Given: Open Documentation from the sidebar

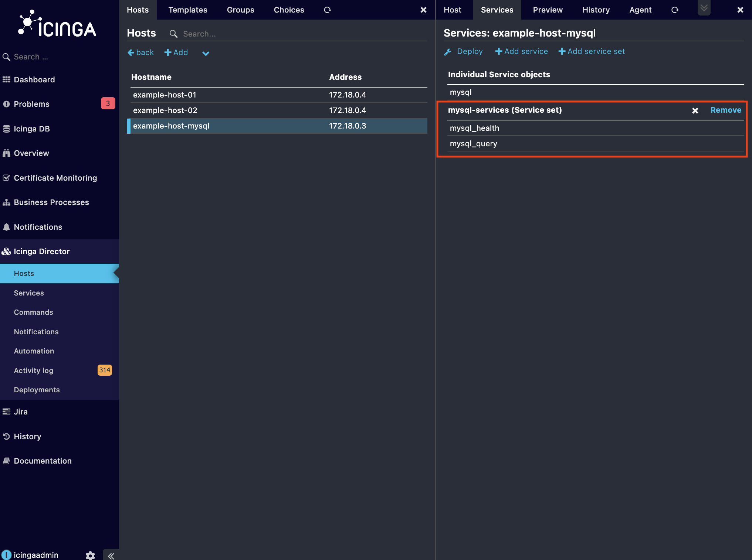Looking at the screenshot, I should point(43,461).
